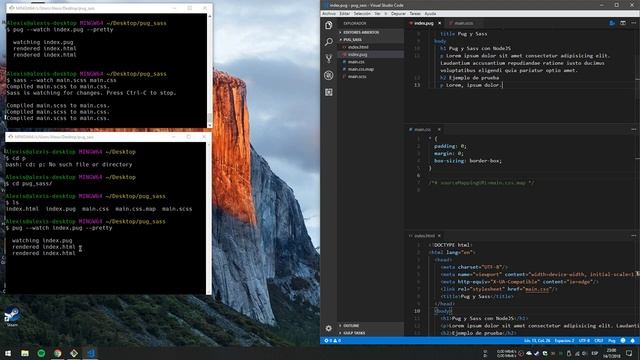This screenshot has width=640, height=360.
Task: Click Lín 13, Col 26 in status bar
Action: (x=537, y=340)
